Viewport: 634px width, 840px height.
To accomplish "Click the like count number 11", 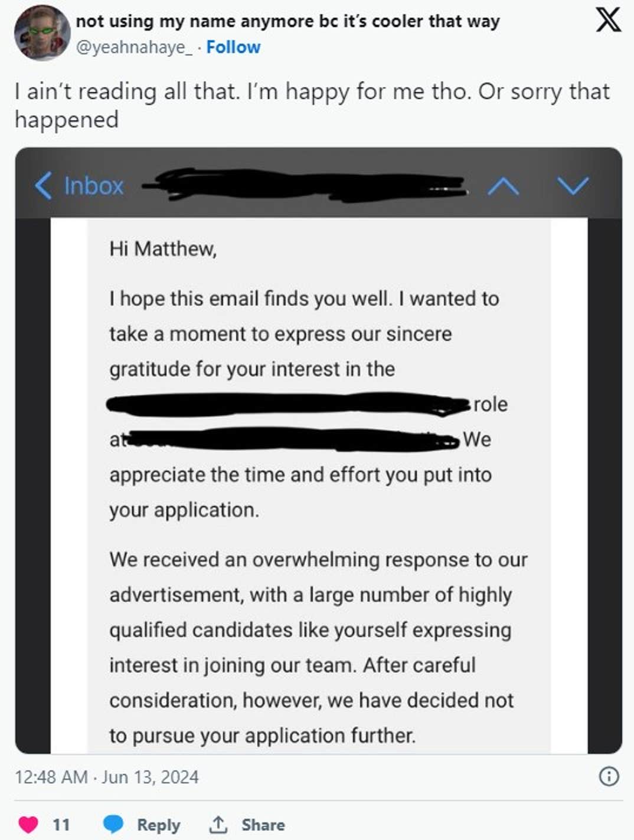I will [61, 825].
